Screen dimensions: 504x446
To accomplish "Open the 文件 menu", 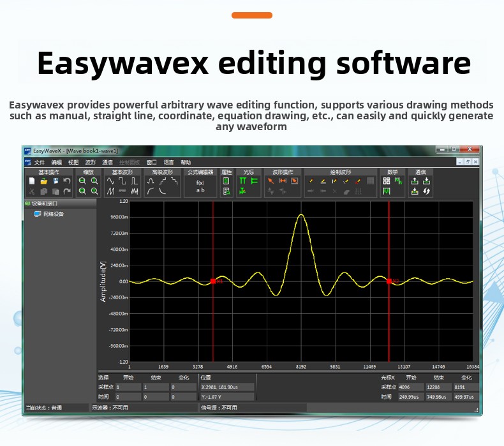I will (x=40, y=163).
